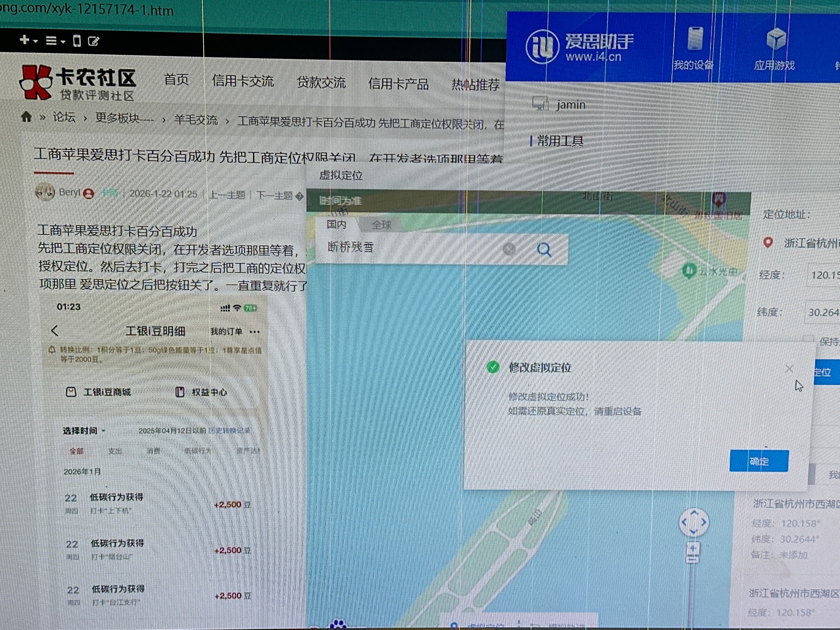Click the map zoom slider track

click(x=691, y=592)
